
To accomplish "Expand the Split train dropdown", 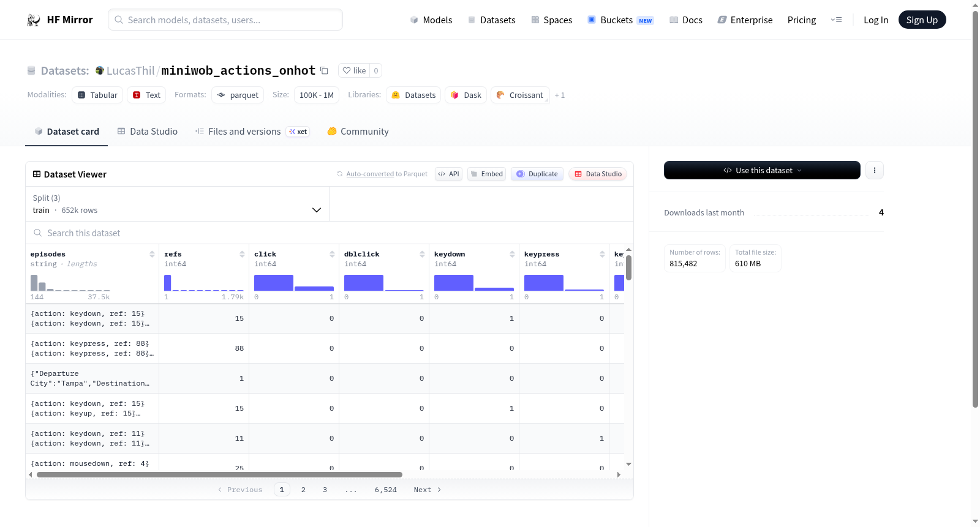I will [177, 204].
